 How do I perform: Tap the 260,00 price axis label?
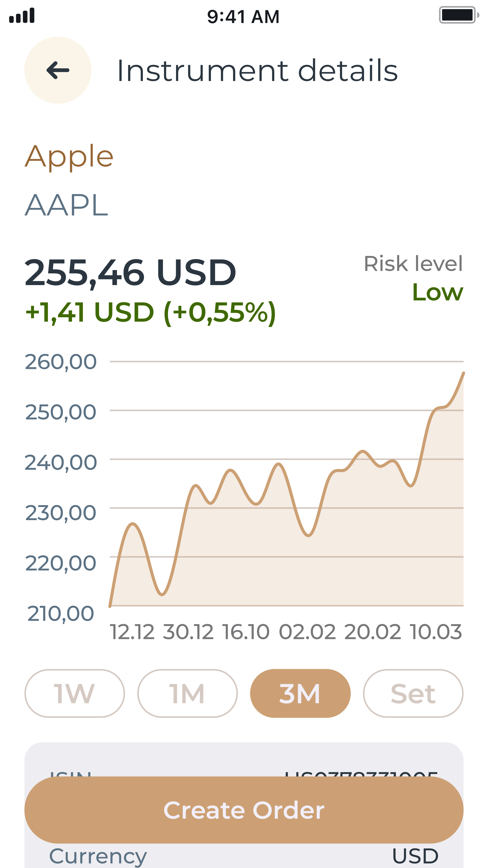(61, 362)
